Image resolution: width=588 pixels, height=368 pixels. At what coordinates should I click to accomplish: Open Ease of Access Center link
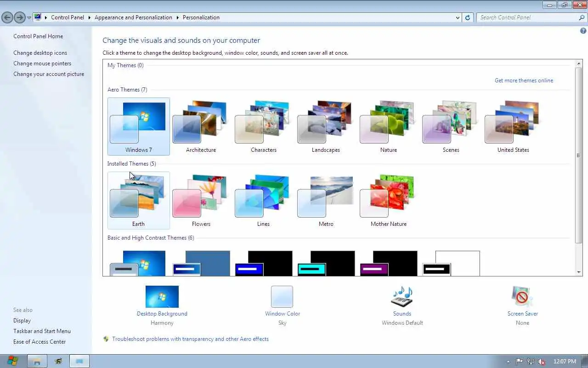click(40, 342)
